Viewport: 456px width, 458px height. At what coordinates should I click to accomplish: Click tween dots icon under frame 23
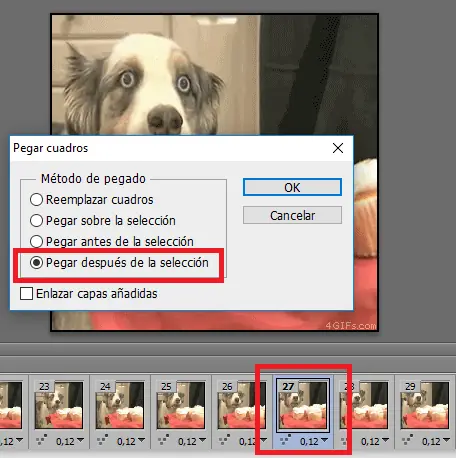(x=42, y=440)
